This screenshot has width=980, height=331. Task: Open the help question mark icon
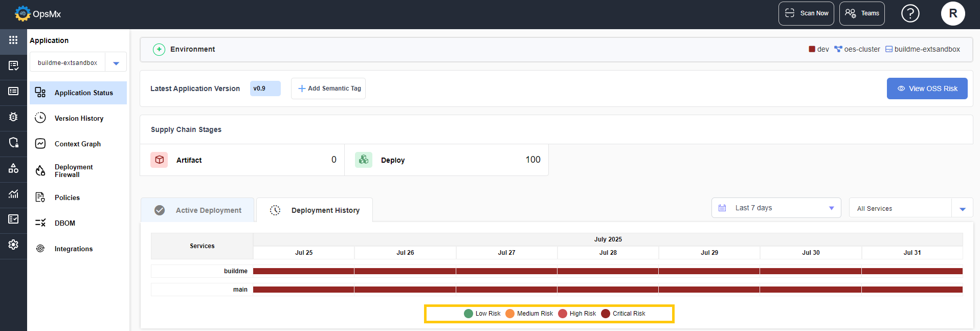point(910,13)
